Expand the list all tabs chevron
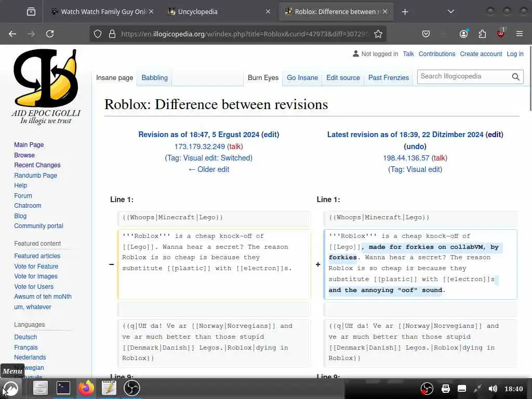532x399 pixels. (451, 11)
